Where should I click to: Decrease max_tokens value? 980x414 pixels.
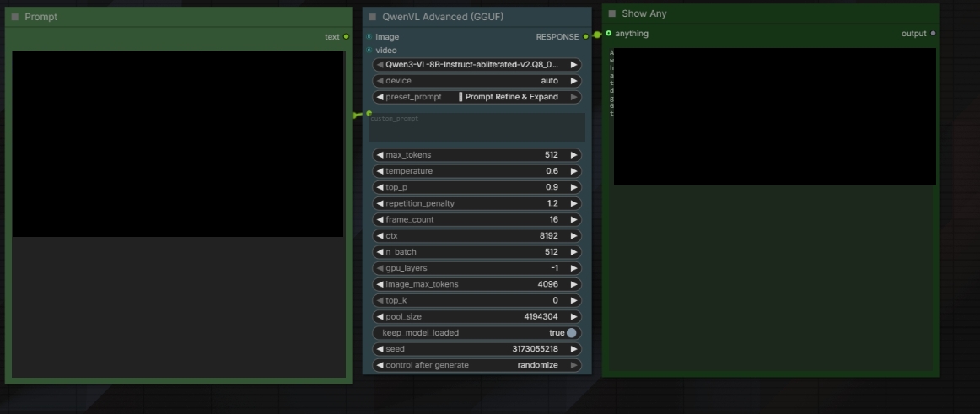[x=380, y=155]
